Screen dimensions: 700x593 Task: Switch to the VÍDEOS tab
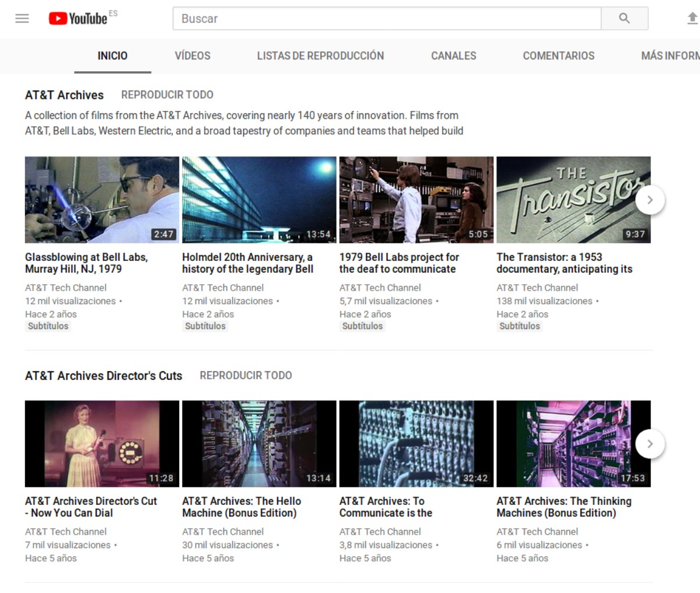click(192, 56)
